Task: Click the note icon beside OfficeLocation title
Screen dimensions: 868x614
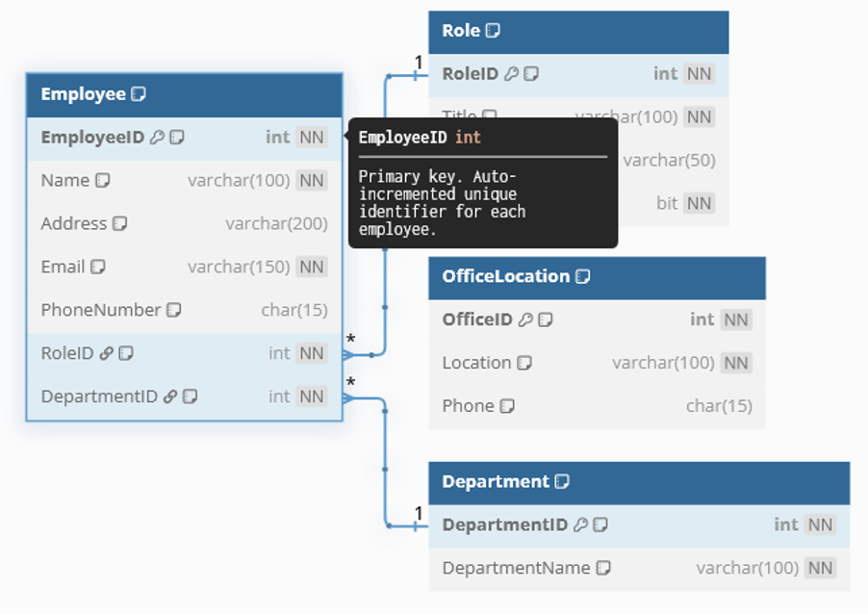Action: pyautogui.click(x=582, y=277)
